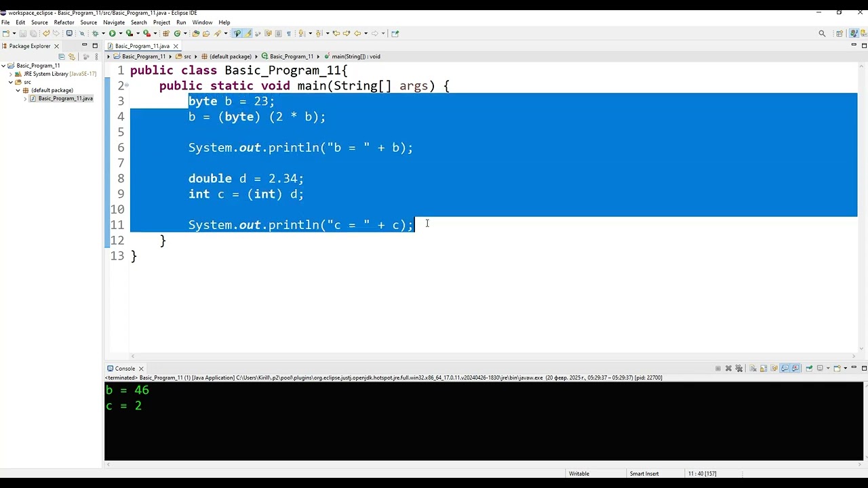Expand the Basic_Program_11.java tree node

(x=25, y=98)
